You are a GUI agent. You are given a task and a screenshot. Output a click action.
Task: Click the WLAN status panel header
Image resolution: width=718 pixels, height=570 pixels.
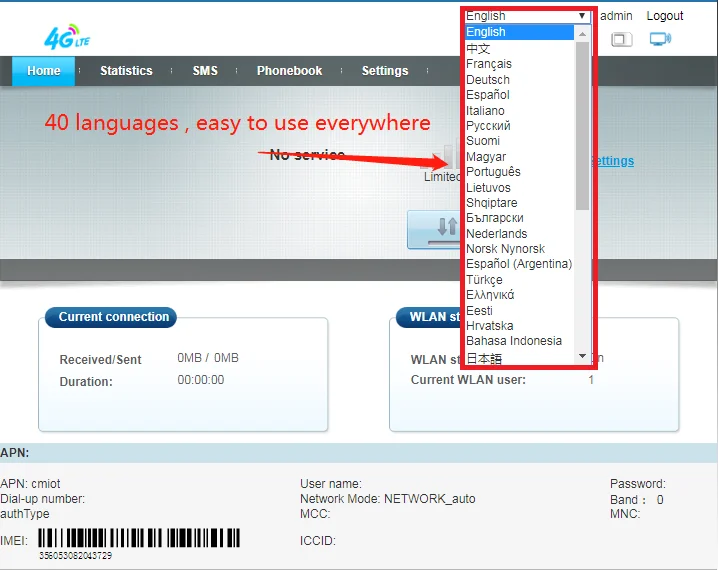tap(429, 317)
